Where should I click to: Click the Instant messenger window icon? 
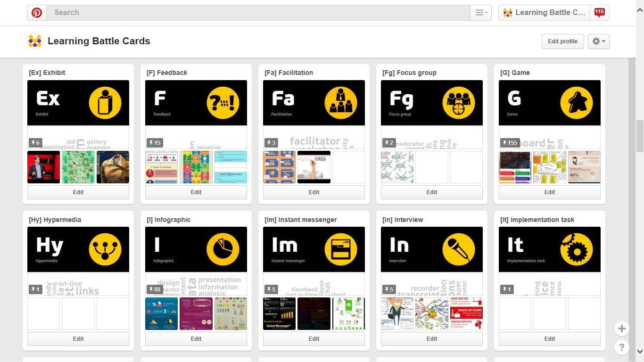(341, 249)
